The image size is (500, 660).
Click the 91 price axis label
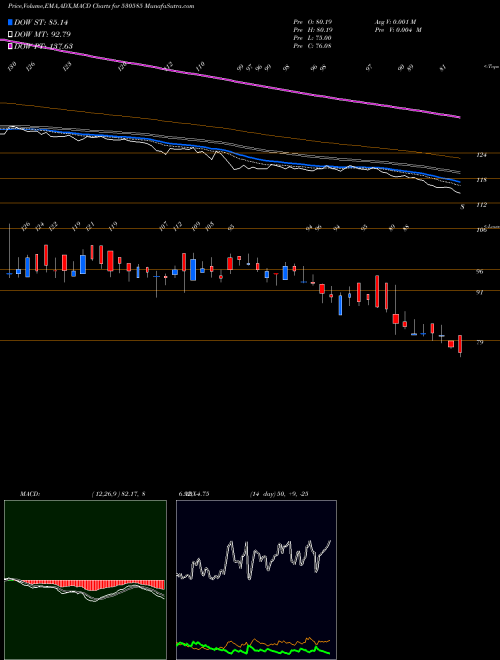[480, 292]
